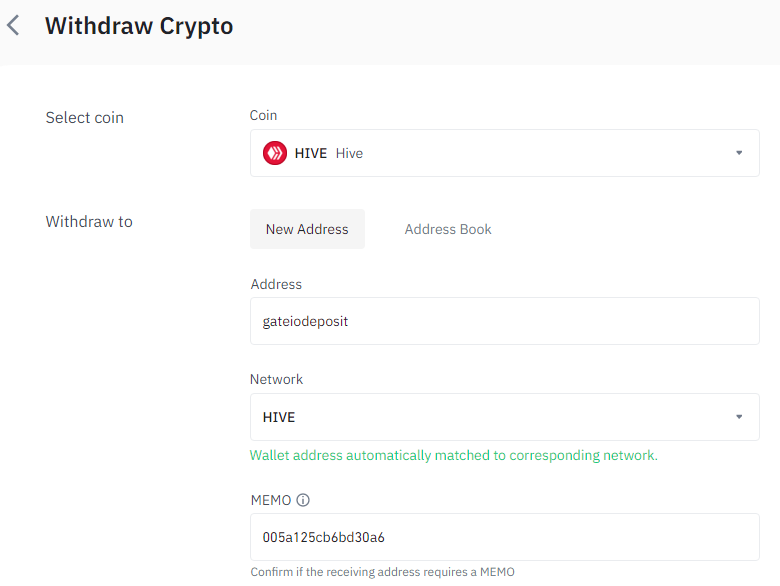
Task: Click the MEMO input field
Action: (504, 537)
